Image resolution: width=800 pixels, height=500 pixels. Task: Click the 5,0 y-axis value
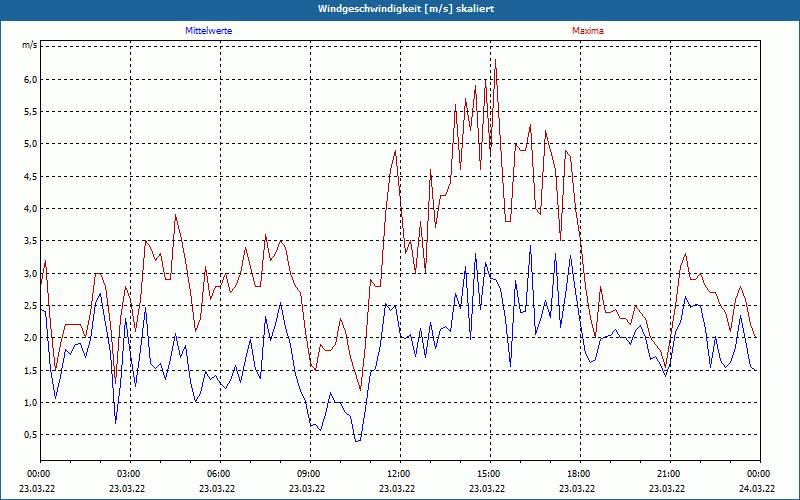point(31,144)
